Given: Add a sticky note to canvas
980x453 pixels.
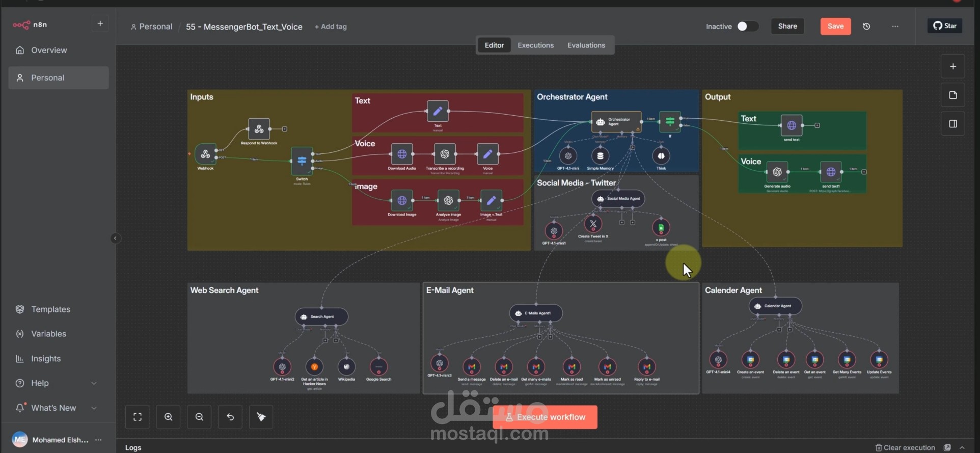Looking at the screenshot, I should pyautogui.click(x=953, y=95).
